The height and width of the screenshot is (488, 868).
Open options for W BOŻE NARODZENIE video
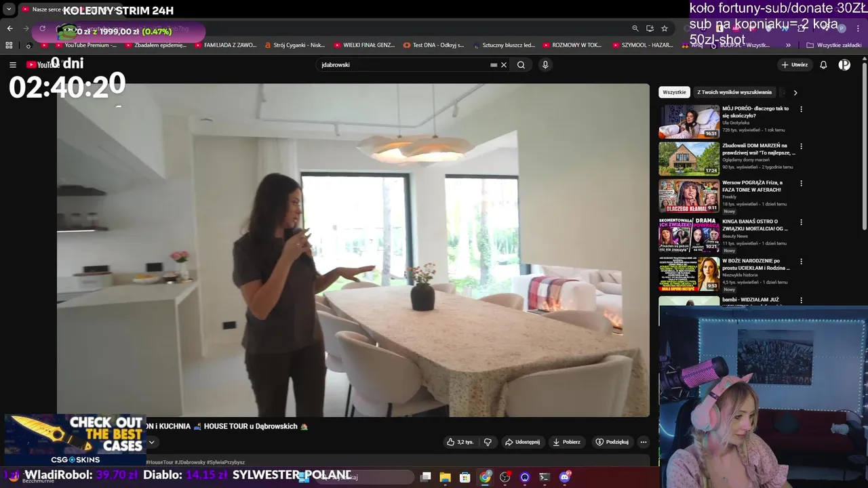801,262
